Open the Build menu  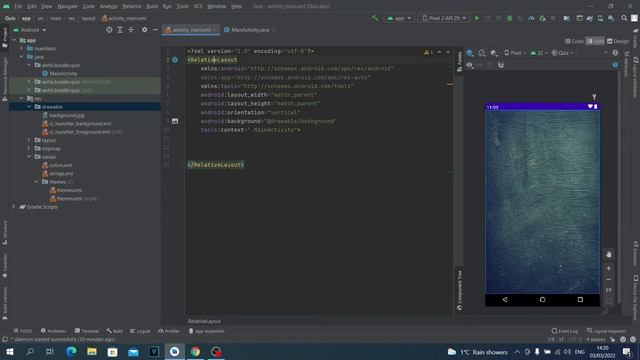152,7
